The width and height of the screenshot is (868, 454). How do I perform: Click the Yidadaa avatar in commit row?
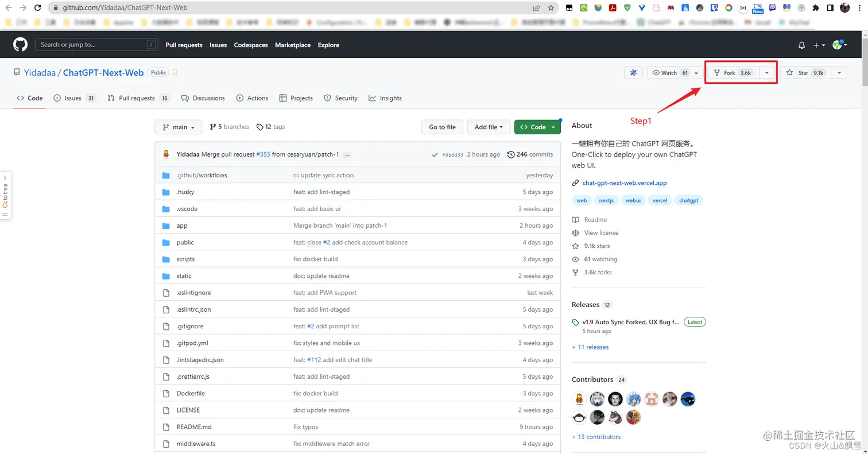[x=166, y=154]
